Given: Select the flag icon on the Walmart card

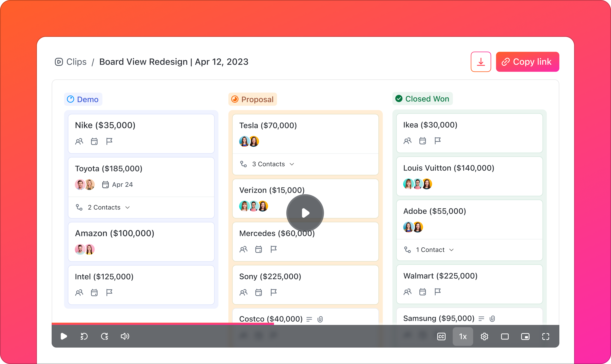Looking at the screenshot, I should click(x=438, y=292).
